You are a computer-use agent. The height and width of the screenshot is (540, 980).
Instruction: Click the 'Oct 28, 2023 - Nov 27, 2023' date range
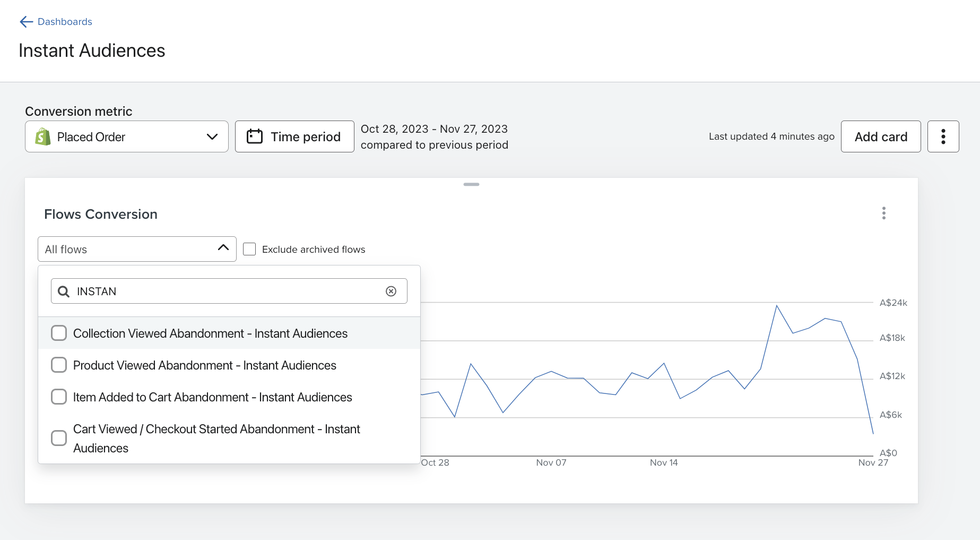(434, 129)
